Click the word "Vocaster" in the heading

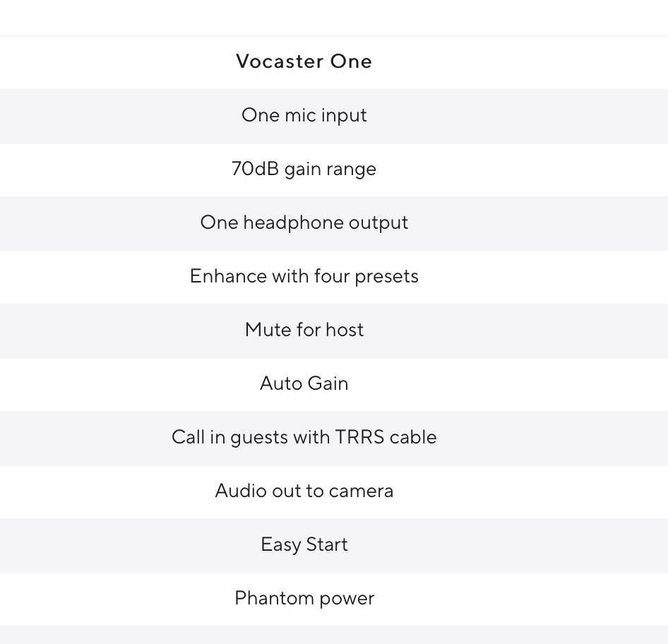pyautogui.click(x=280, y=61)
